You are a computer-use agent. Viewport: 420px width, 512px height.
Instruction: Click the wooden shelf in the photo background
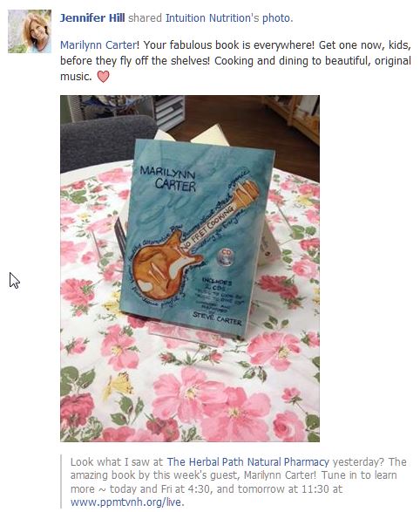(291, 113)
